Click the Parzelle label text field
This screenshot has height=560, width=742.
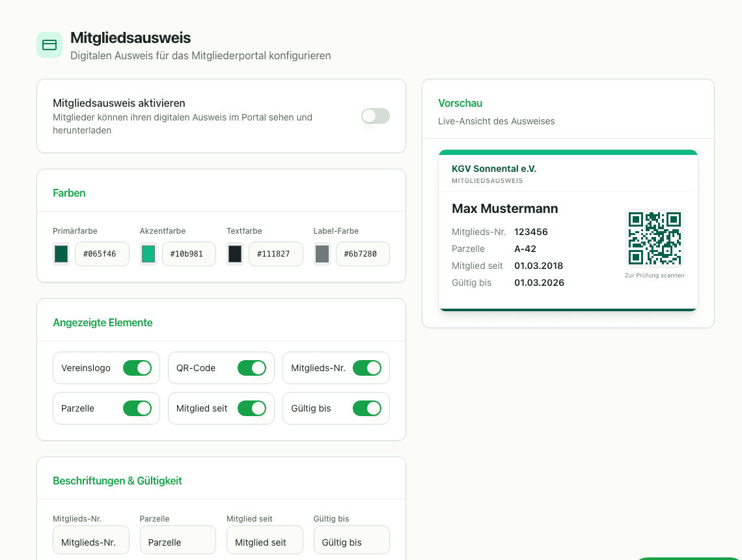(178, 540)
